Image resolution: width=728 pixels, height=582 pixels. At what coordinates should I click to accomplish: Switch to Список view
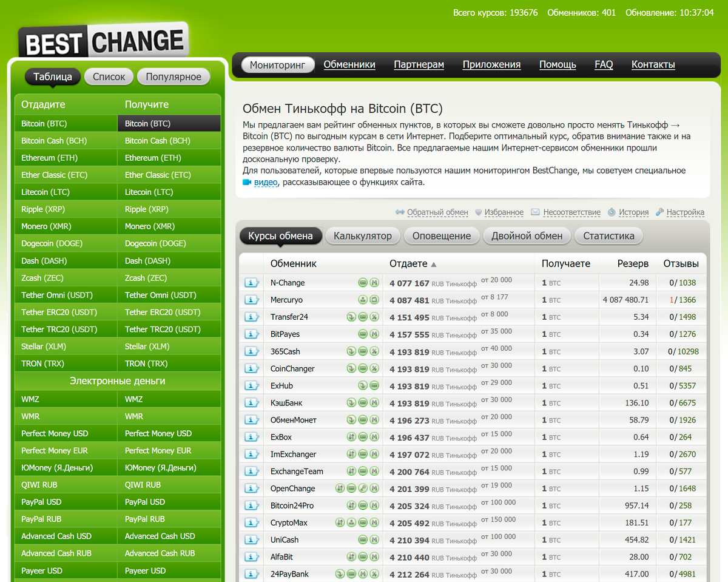109,76
